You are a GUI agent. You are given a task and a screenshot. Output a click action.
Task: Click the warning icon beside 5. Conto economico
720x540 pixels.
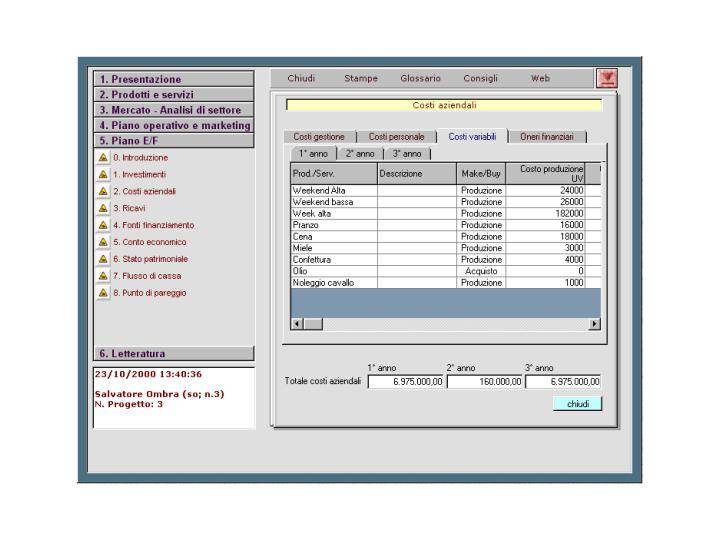(103, 242)
